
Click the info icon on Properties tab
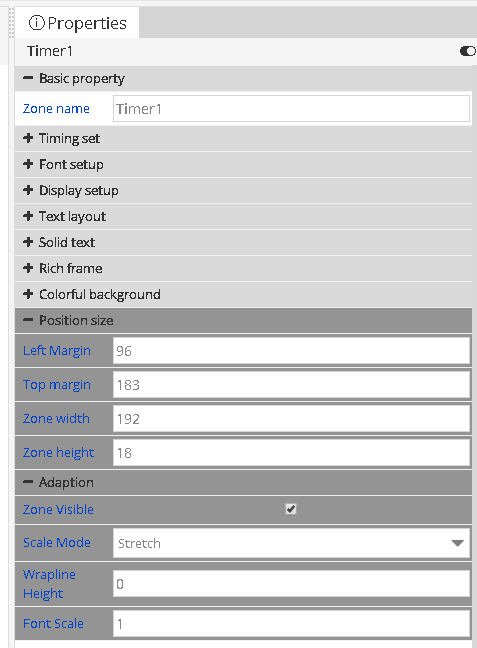click(x=36, y=23)
